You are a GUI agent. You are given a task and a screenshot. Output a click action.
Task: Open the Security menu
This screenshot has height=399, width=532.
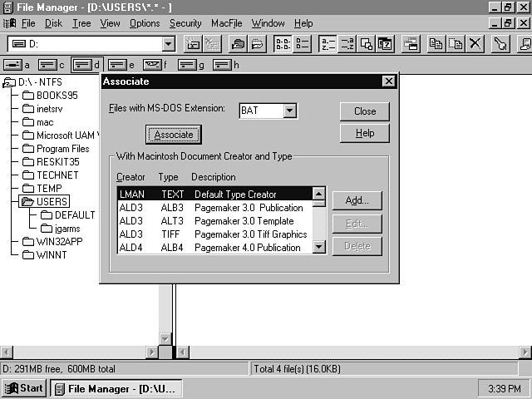[185, 23]
